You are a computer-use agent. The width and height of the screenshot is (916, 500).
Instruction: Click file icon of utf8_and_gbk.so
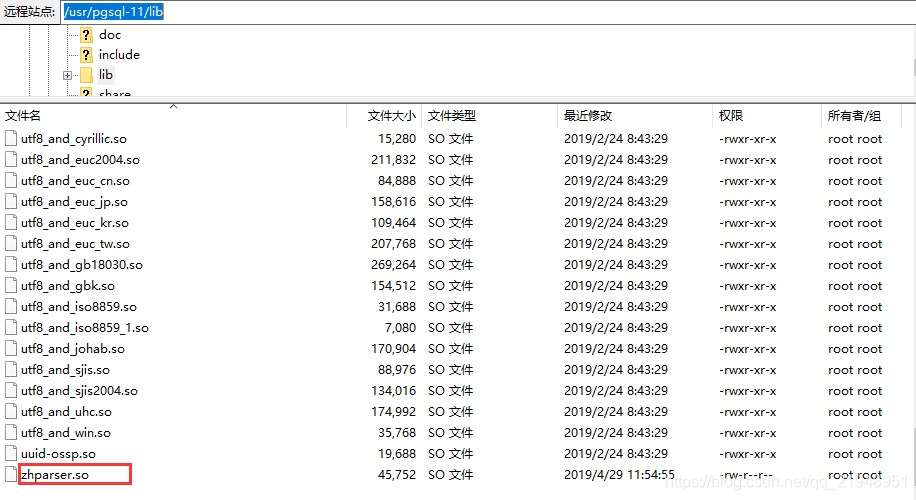(x=11, y=286)
